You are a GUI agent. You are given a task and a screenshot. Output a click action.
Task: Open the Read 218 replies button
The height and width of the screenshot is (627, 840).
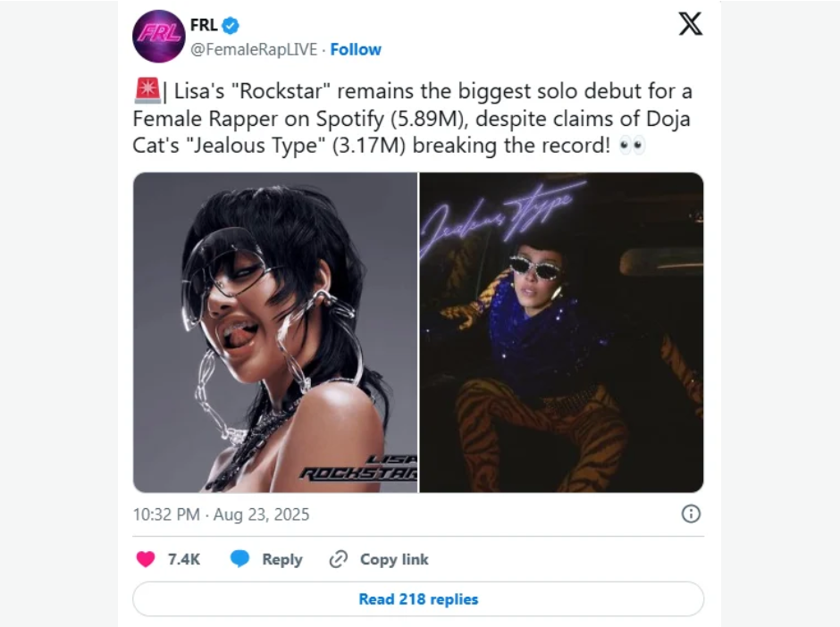coord(418,598)
